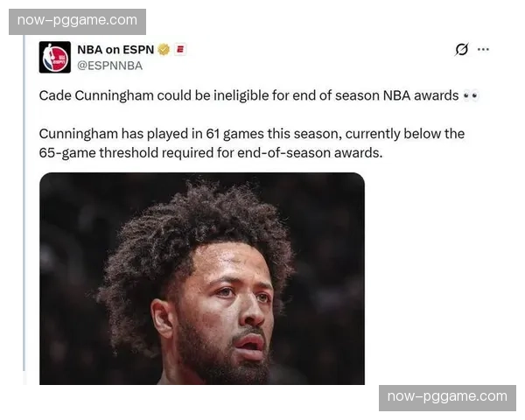Image resolution: width=525 pixels, height=420 pixels.
Task: Click the top-left now-pggame.com watermark
Action: [x=77, y=22]
